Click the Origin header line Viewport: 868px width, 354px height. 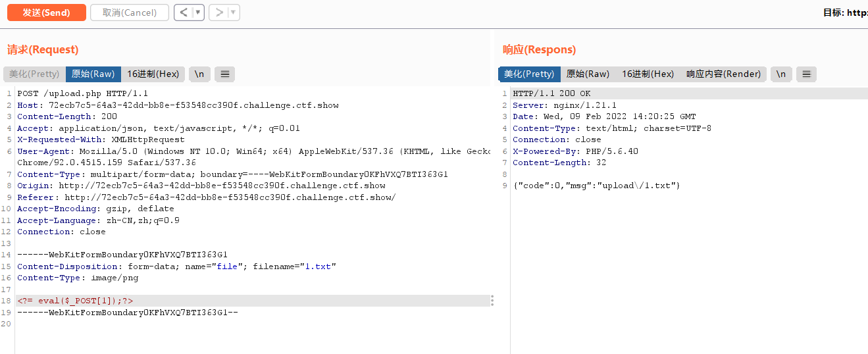(x=201, y=186)
